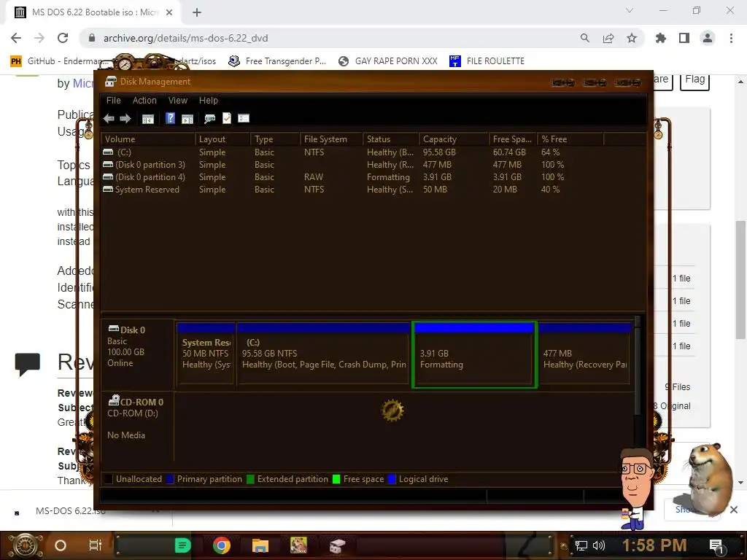This screenshot has height=560, width=747.
Task: Click the Share this page icon in Chrome
Action: pos(608,38)
